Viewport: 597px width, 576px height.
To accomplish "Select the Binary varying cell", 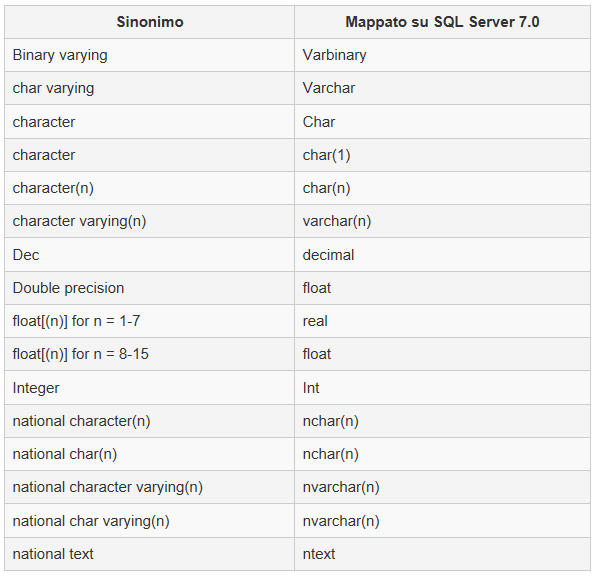I will tap(150, 55).
